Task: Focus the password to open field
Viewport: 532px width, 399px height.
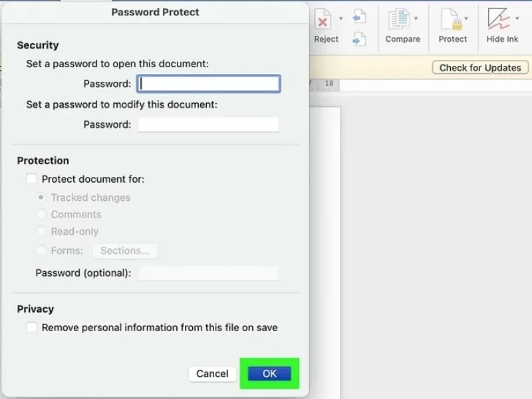Action: 209,84
